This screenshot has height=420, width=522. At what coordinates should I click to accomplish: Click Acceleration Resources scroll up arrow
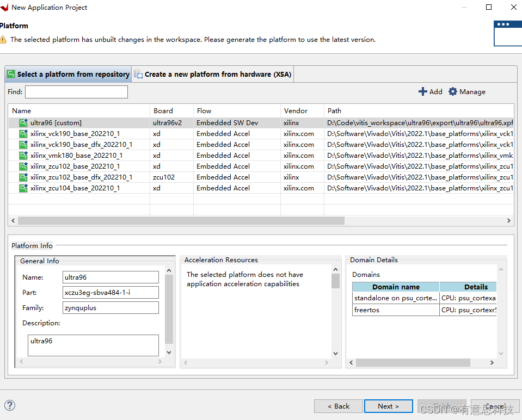pos(335,269)
